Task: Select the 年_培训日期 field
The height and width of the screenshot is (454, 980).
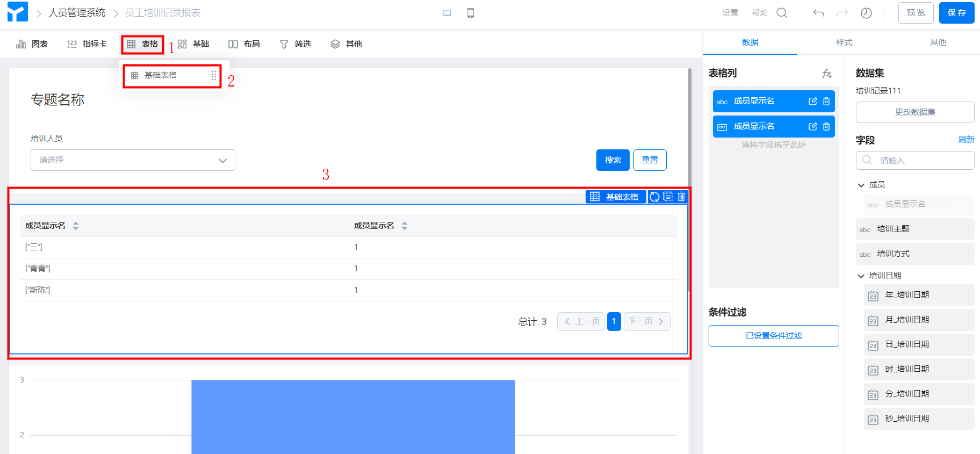Action: coord(919,295)
